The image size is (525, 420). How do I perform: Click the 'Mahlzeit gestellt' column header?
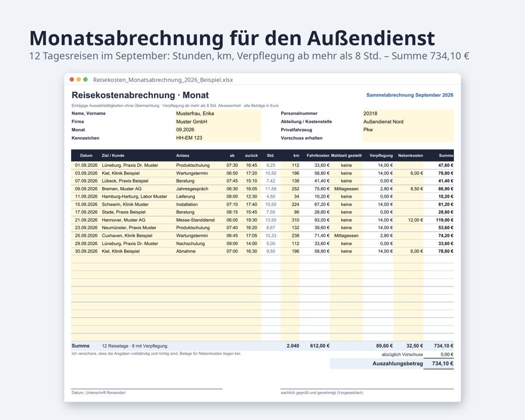[346, 155]
